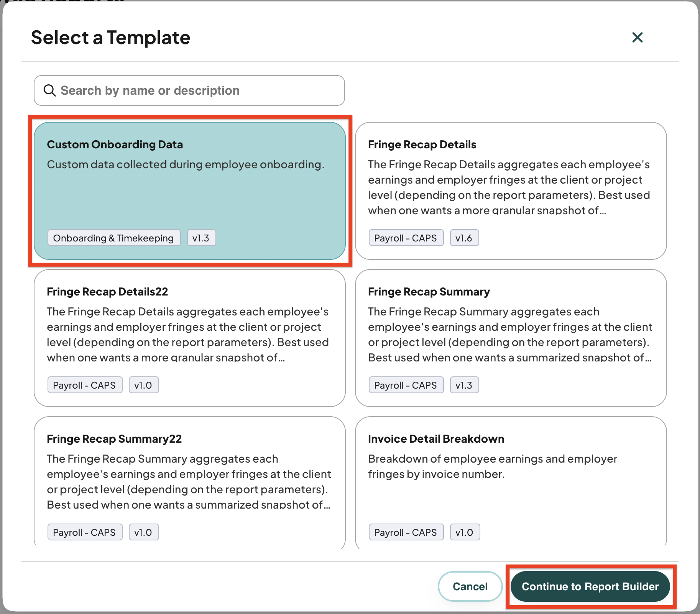Click Payroll - CAPS tag on Fringe Recap Details
This screenshot has width=700, height=614.
406,238
